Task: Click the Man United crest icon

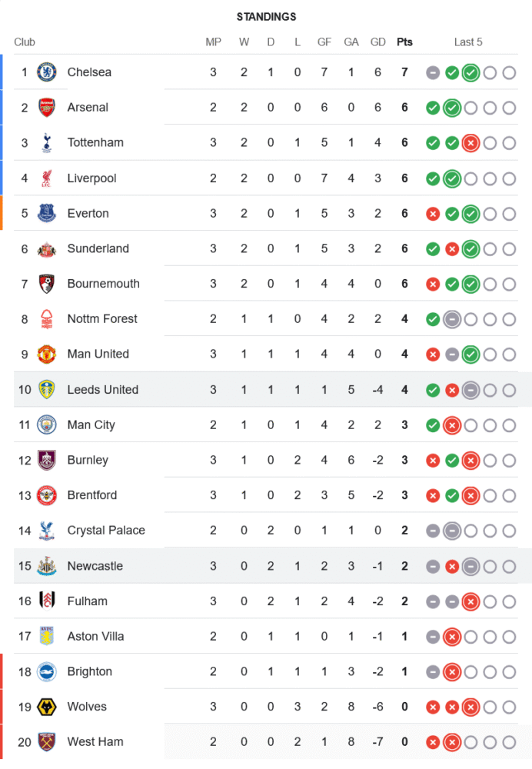Action: click(x=47, y=355)
